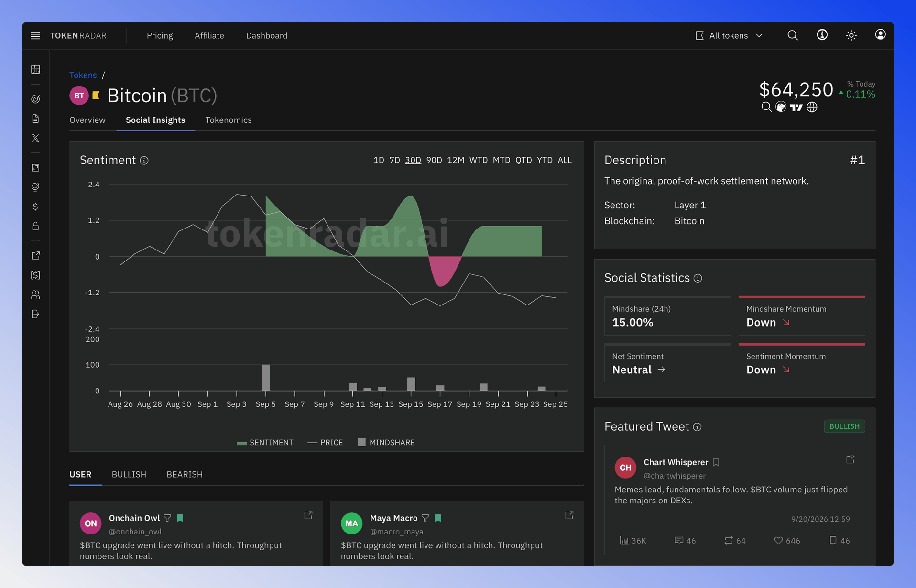The height and width of the screenshot is (588, 916).
Task: Click the Sep 5 mindshare bar
Action: 266,378
